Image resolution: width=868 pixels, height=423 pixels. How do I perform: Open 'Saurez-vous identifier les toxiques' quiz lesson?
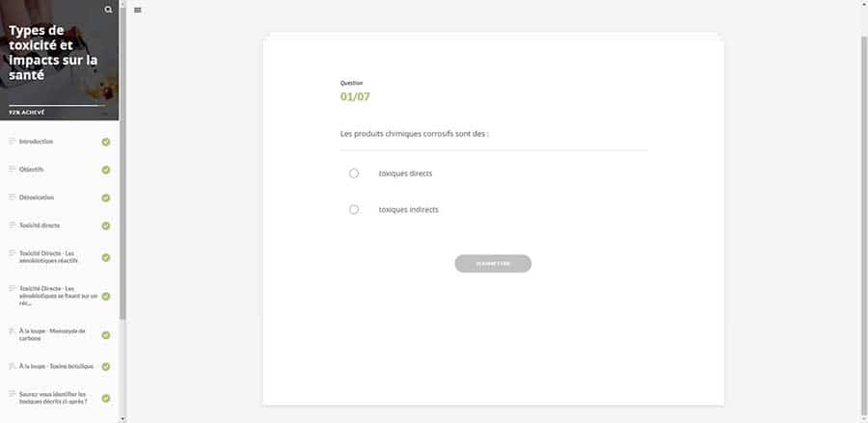coord(54,398)
